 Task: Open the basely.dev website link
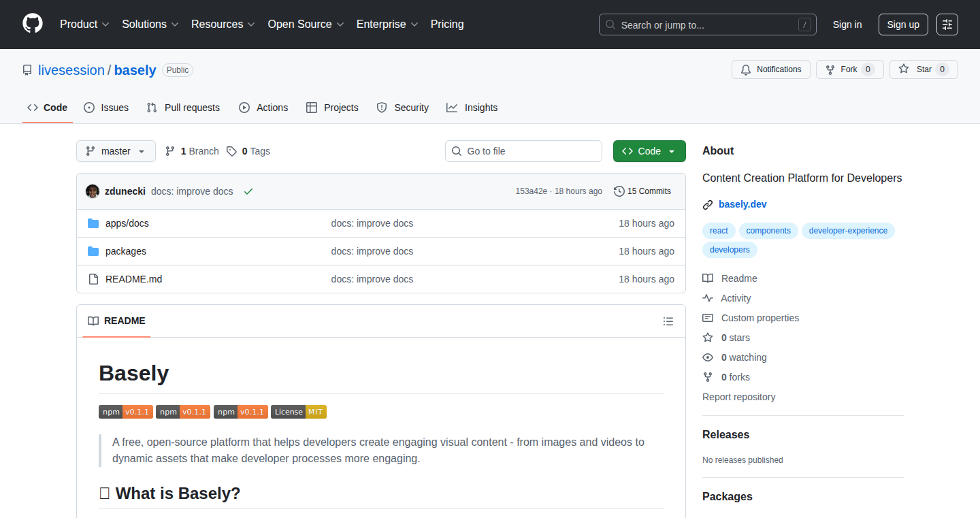[742, 204]
